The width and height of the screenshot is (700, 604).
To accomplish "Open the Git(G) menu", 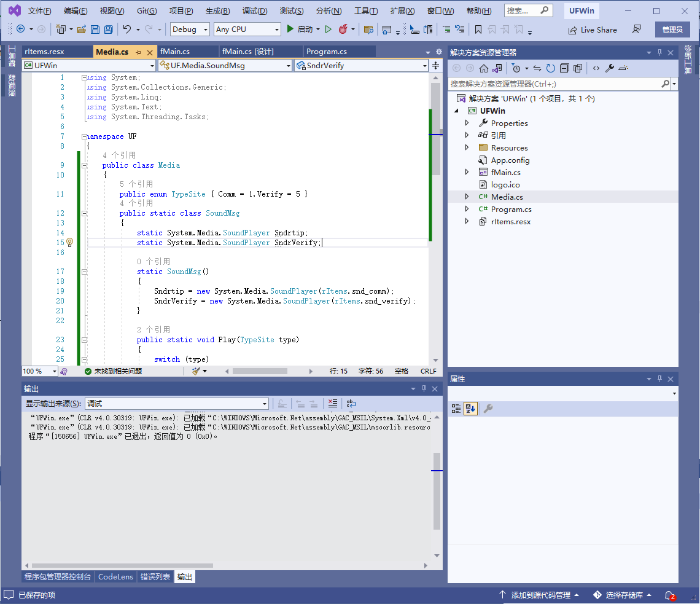I will [146, 10].
